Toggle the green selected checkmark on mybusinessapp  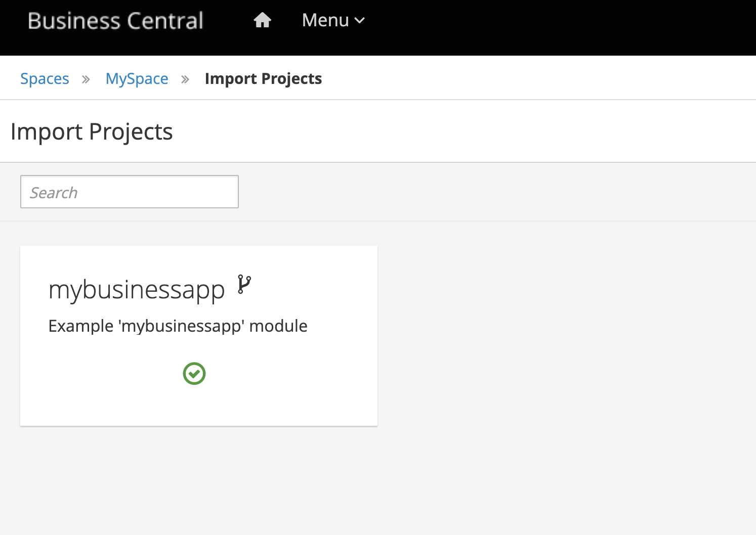click(x=194, y=374)
